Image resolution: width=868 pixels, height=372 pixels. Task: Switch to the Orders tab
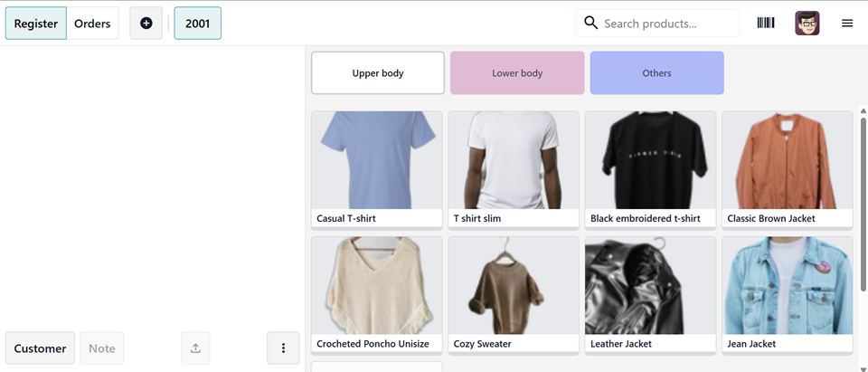(x=92, y=24)
